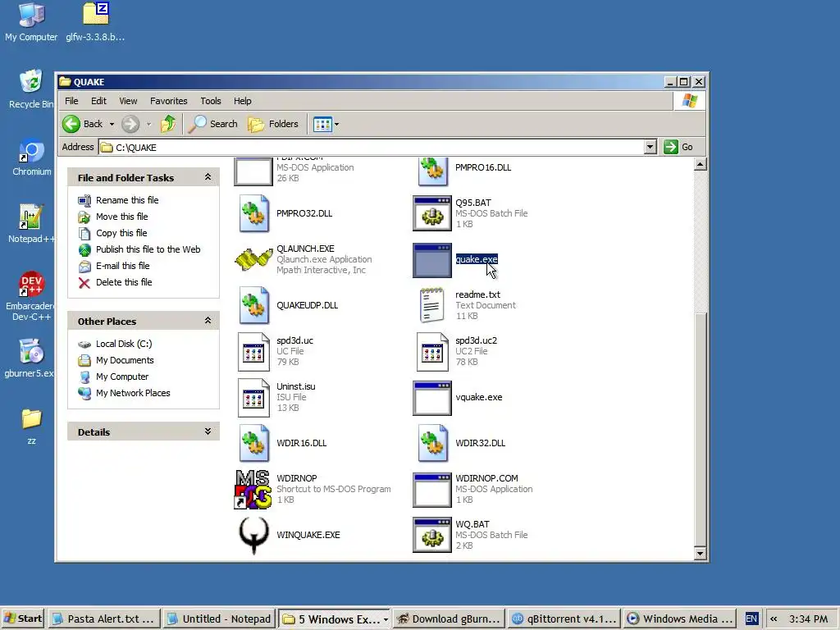This screenshot has height=630, width=840.
Task: Open the QLAUNCH.EXE application icon
Action: [254, 259]
